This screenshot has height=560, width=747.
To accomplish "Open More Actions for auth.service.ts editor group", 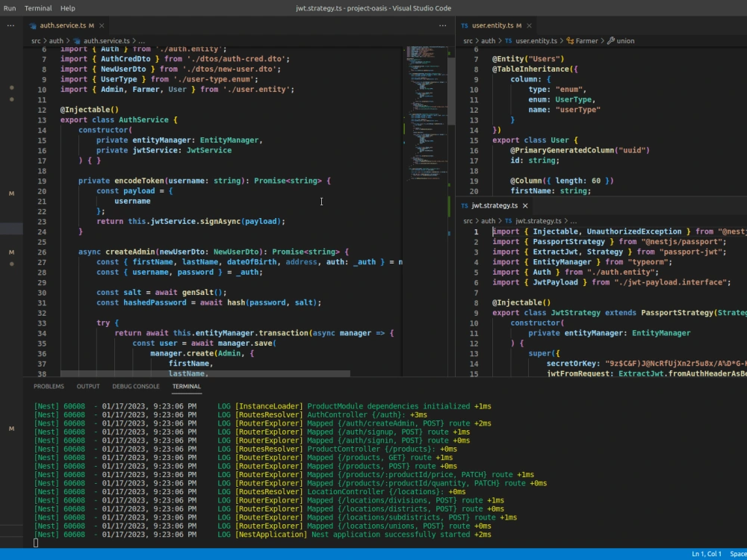I will coord(442,25).
